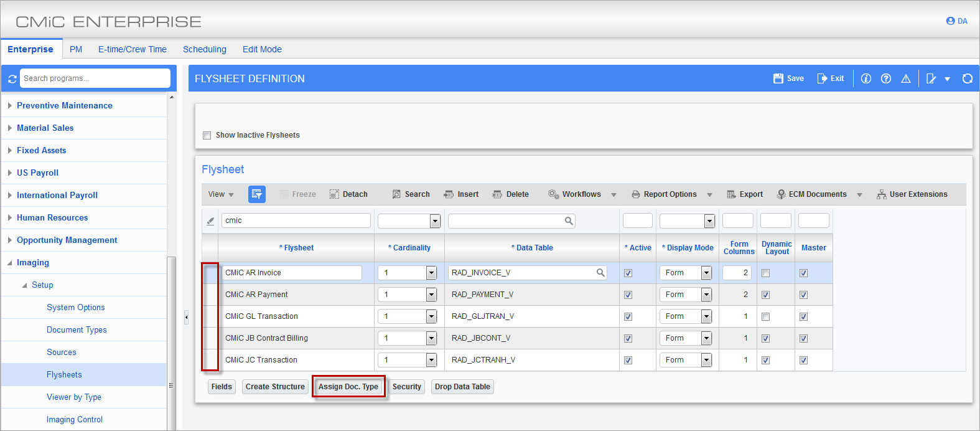Open System Options in the tree
The image size is (980, 431).
point(76,308)
